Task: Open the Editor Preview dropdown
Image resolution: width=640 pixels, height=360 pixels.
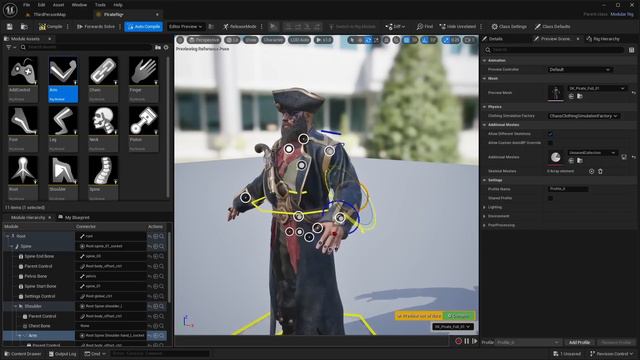Action: coord(185,27)
